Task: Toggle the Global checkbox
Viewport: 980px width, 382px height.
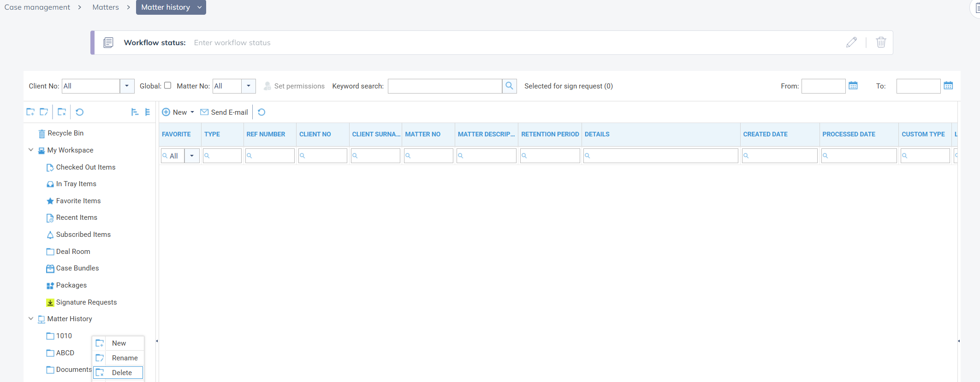Action: [168, 85]
